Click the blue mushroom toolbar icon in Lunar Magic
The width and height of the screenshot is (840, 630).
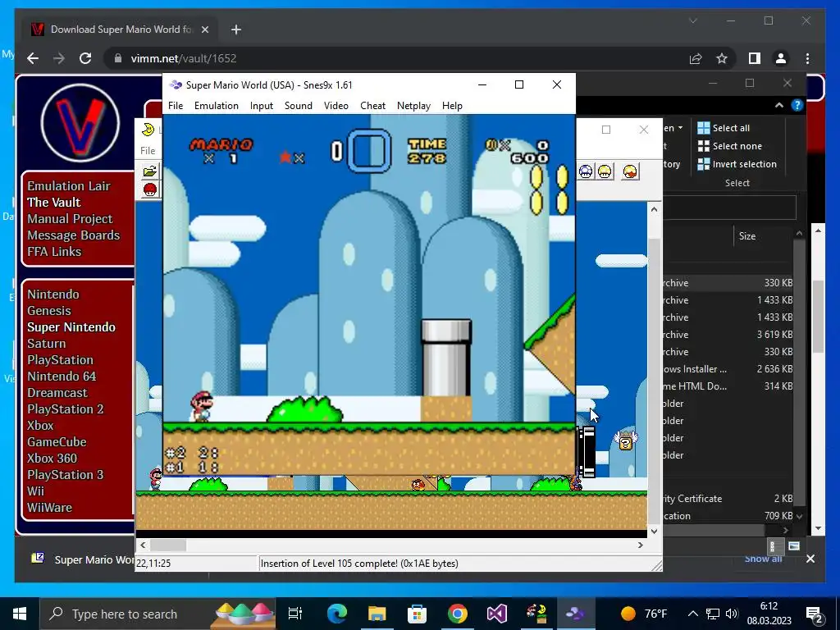[586, 171]
